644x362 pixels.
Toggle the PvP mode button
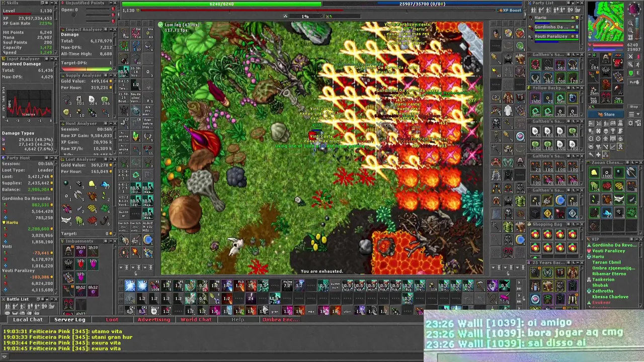(x=634, y=82)
